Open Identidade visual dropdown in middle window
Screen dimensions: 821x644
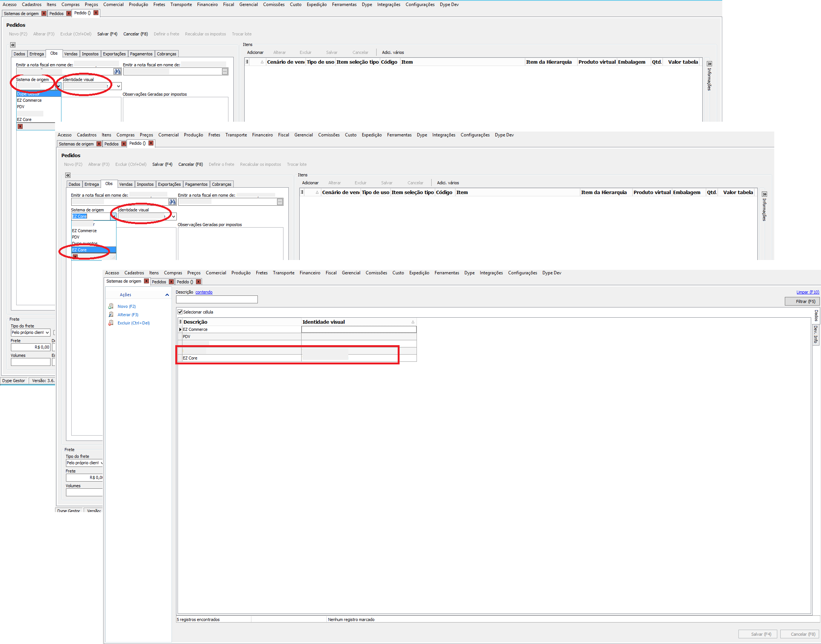(x=173, y=217)
